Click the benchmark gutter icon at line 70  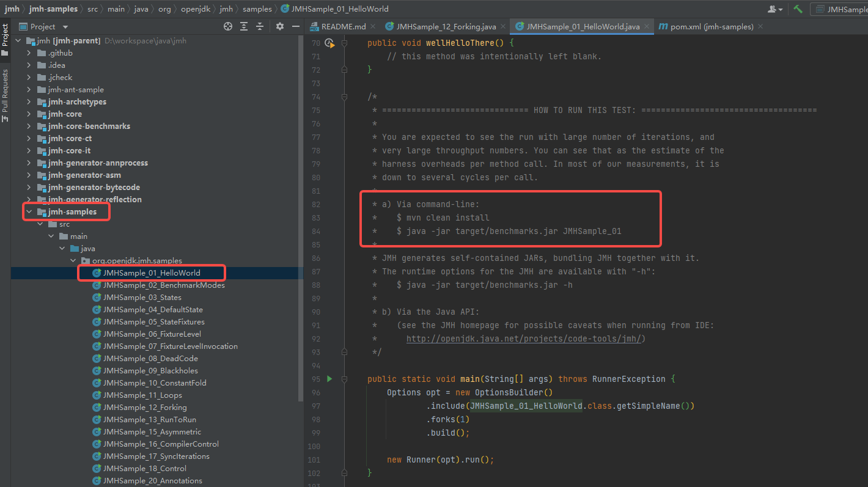click(x=329, y=43)
